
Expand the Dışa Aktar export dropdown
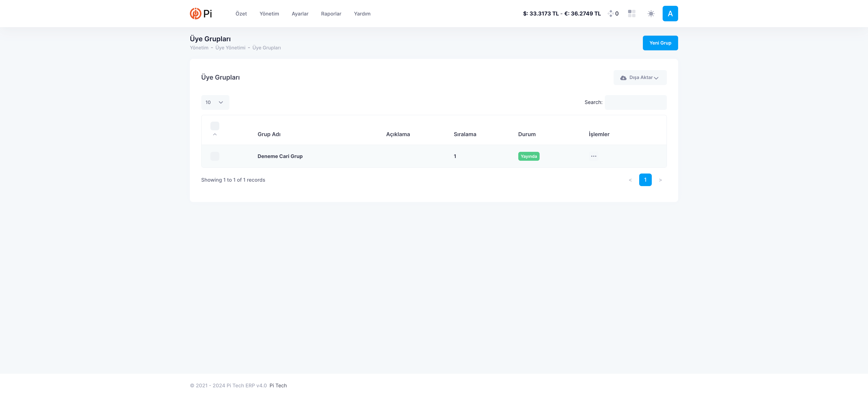point(640,77)
